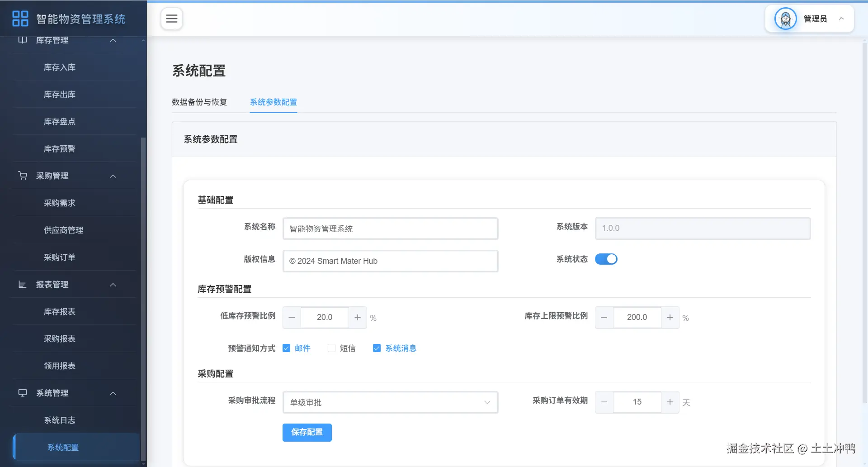
Task: Open 库存出库 in sidebar
Action: (60, 94)
